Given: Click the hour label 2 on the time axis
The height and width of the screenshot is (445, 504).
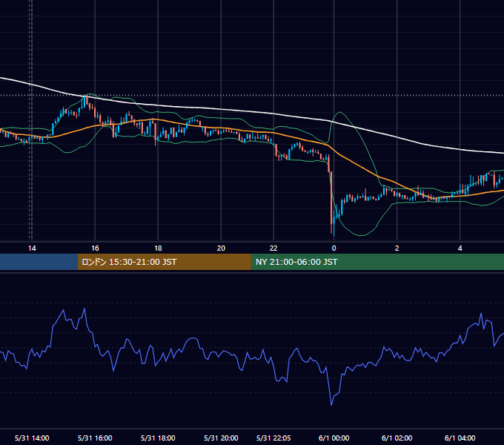Looking at the screenshot, I should click(397, 248).
